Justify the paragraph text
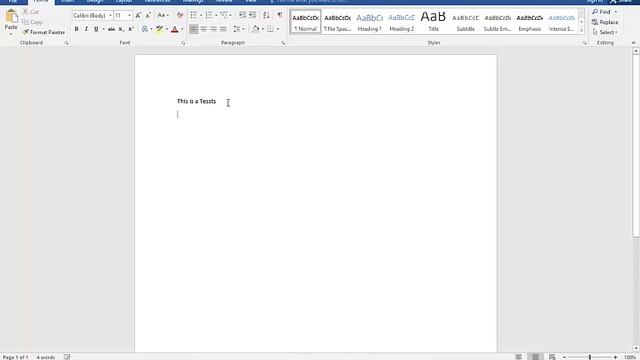The height and width of the screenshot is (360, 640). click(223, 29)
